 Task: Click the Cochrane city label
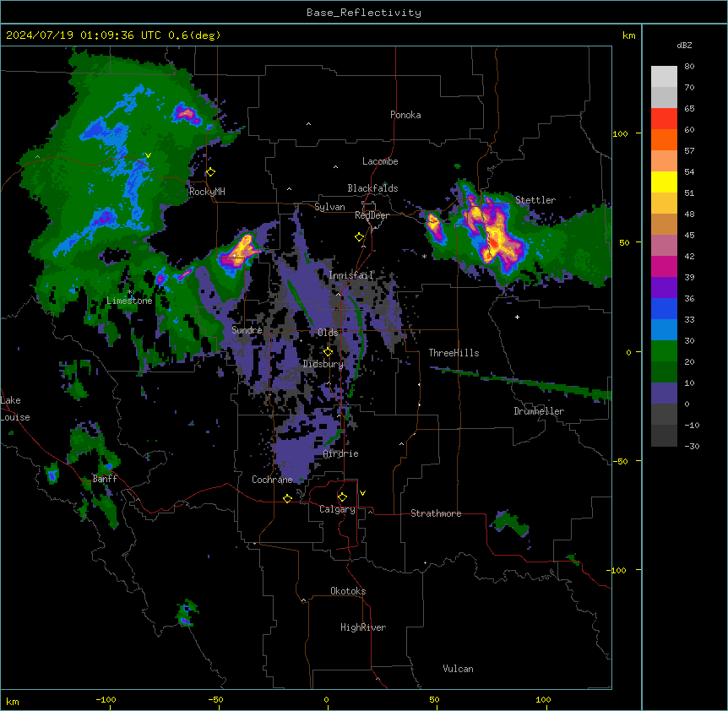click(272, 480)
